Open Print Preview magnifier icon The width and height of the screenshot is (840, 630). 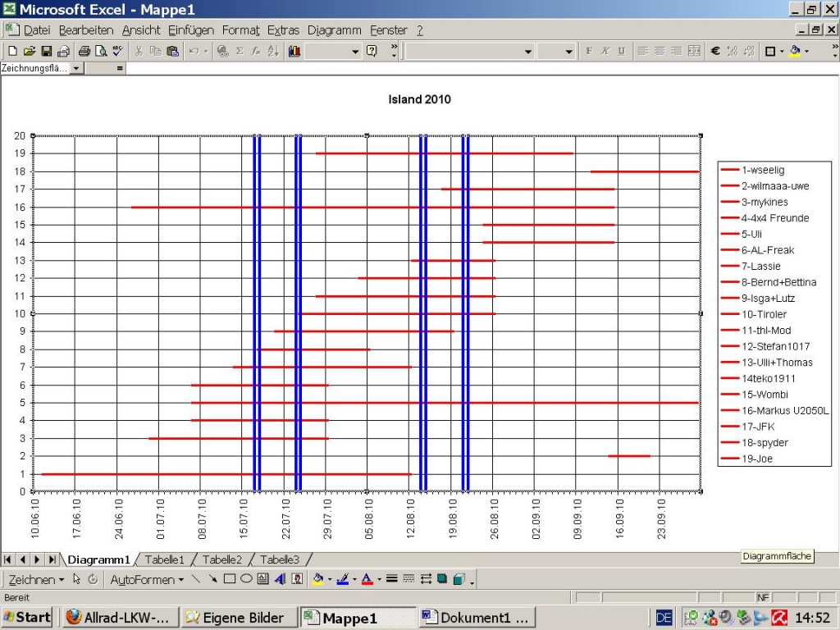101,52
